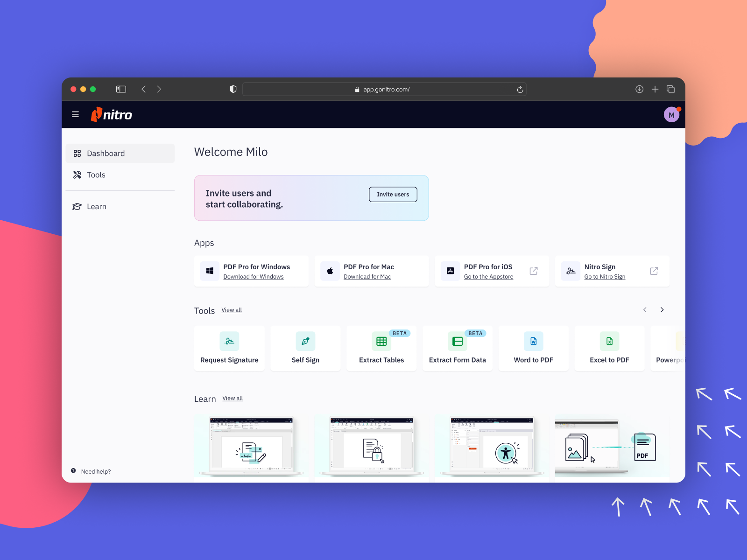Expand the Tools carousel with the right arrow
The height and width of the screenshot is (560, 747).
(662, 309)
